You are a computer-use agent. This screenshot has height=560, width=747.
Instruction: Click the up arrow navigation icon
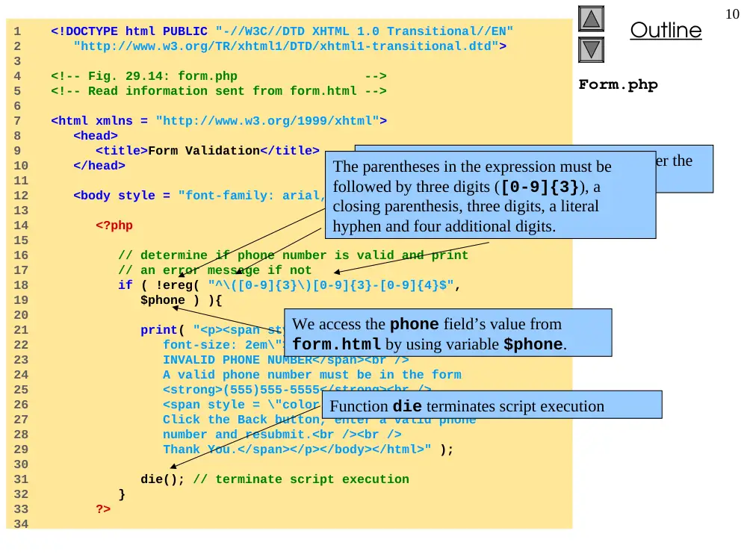pos(591,19)
